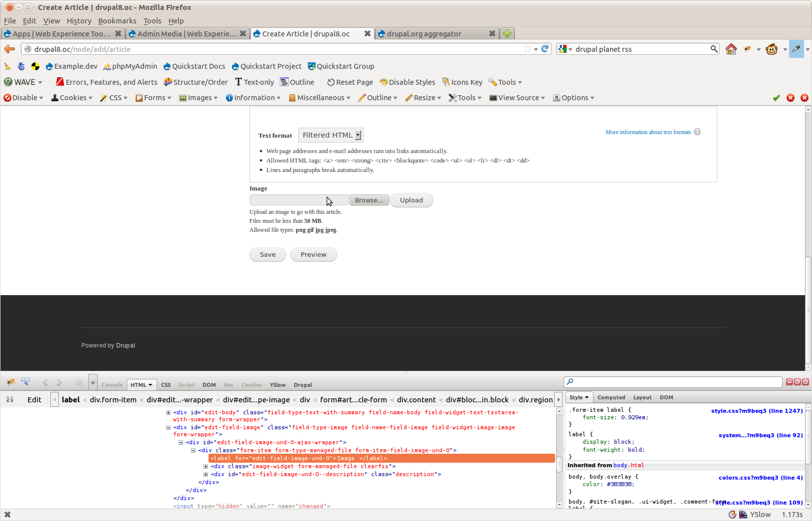Click the help icon beside text formats link

(697, 132)
